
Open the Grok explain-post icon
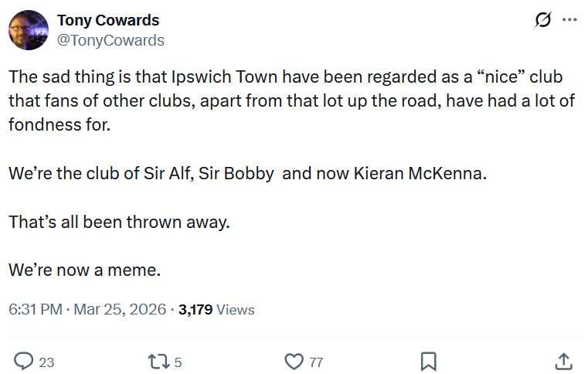click(x=542, y=19)
